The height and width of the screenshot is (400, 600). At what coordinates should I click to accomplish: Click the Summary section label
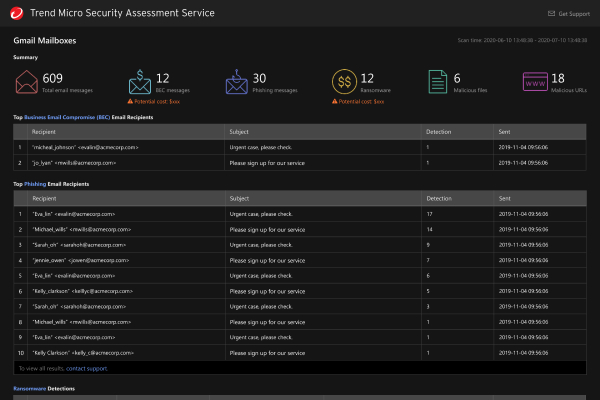26,57
